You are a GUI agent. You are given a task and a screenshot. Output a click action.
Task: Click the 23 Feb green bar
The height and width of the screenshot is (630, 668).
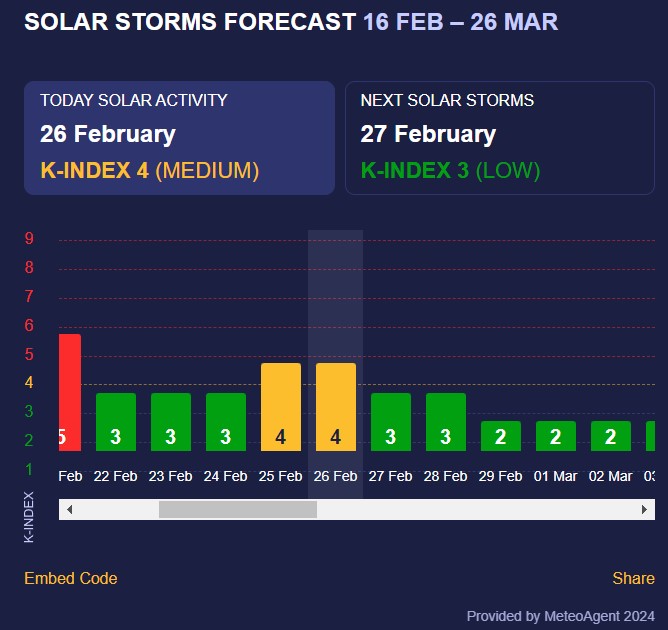pyautogui.click(x=171, y=422)
